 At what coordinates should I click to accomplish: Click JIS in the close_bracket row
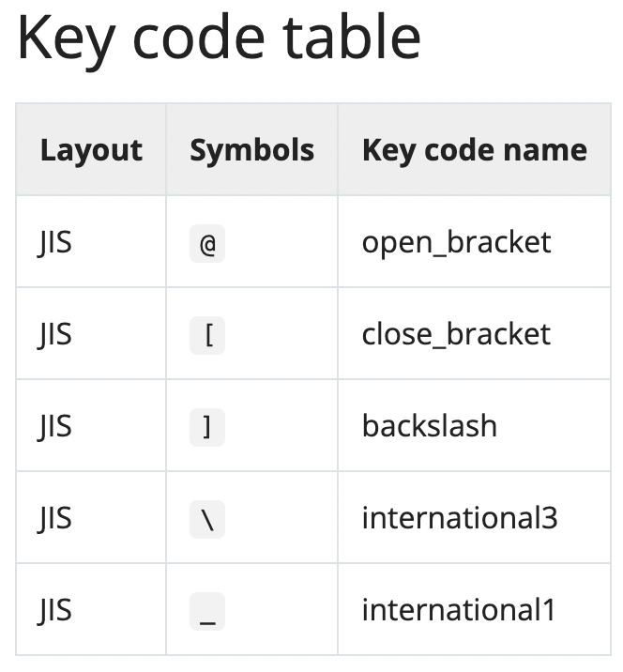click(55, 334)
